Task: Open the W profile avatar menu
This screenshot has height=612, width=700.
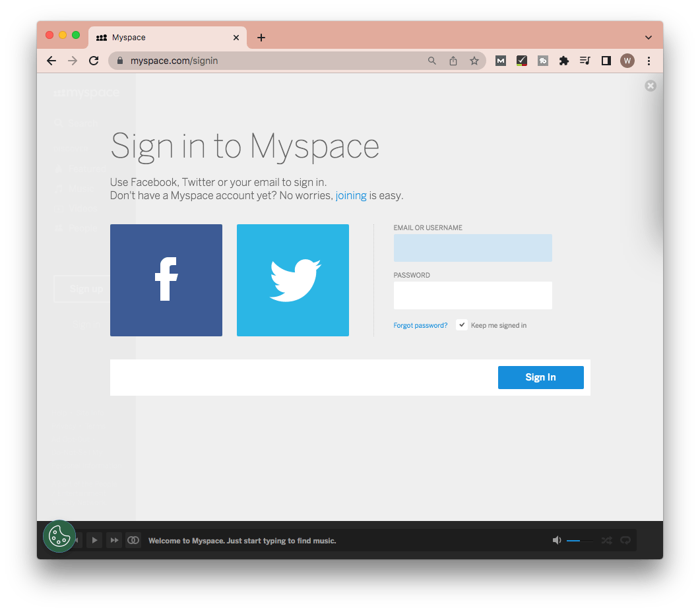Action: 627,60
